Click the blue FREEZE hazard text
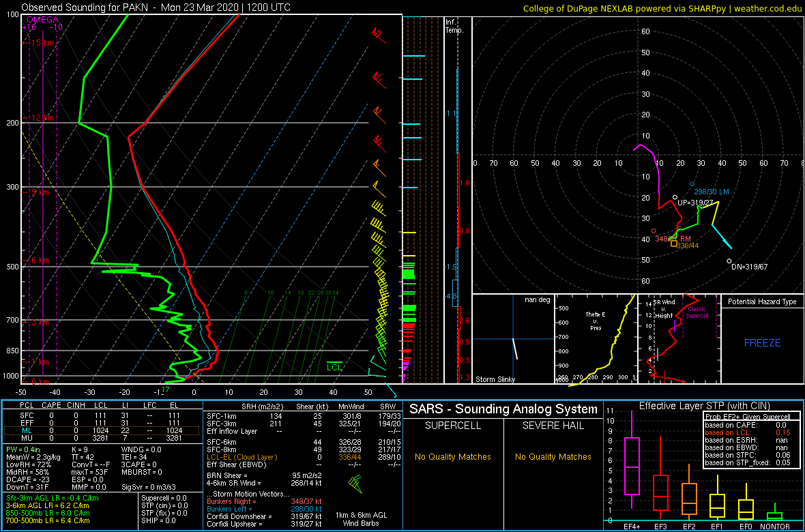805x532 pixels. click(763, 342)
